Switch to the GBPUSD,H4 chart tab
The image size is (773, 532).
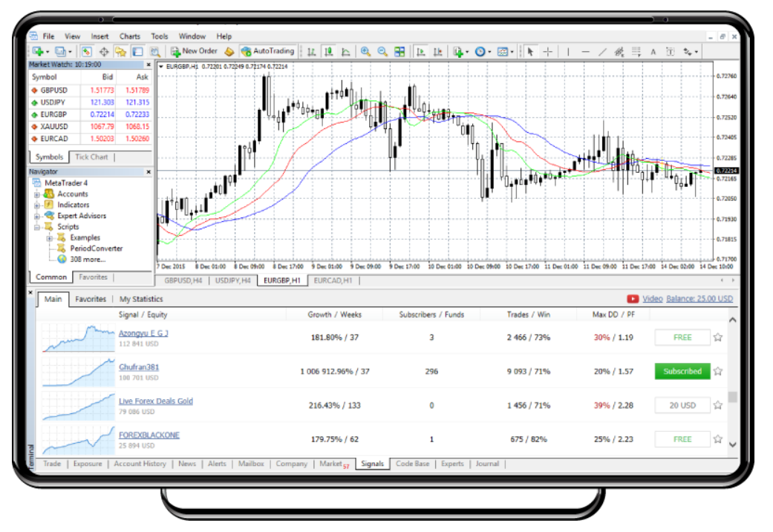(x=183, y=280)
